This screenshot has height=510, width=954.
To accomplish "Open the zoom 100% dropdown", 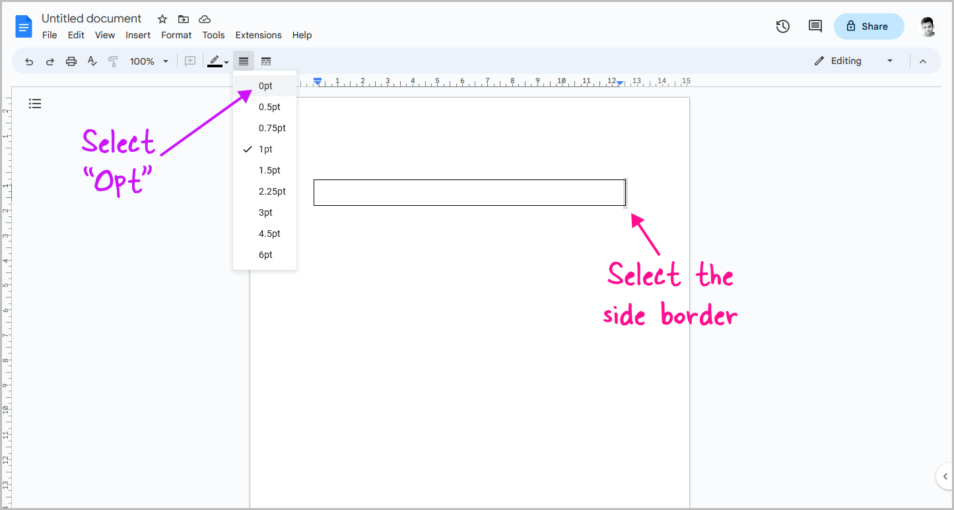I will pyautogui.click(x=148, y=61).
